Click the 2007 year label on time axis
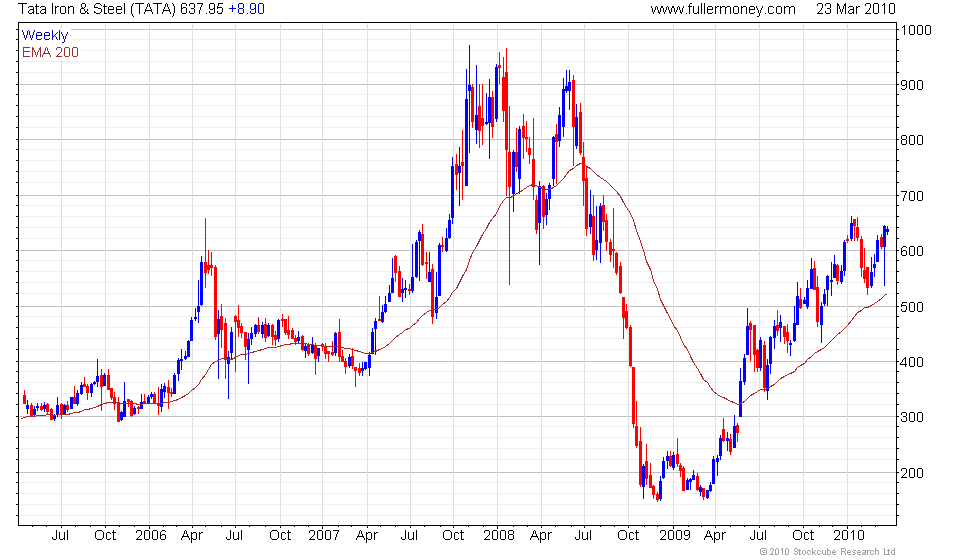The height and width of the screenshot is (560, 980). click(x=324, y=536)
